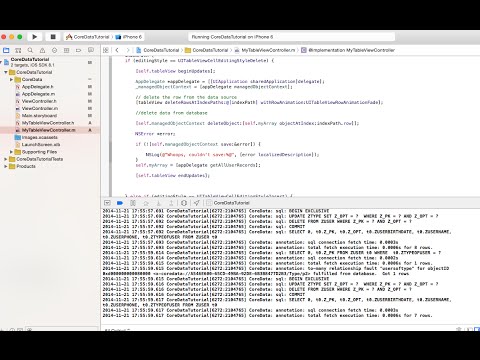Click console line ending 'for 8 rows.'
480x360 pixels.
267,247
